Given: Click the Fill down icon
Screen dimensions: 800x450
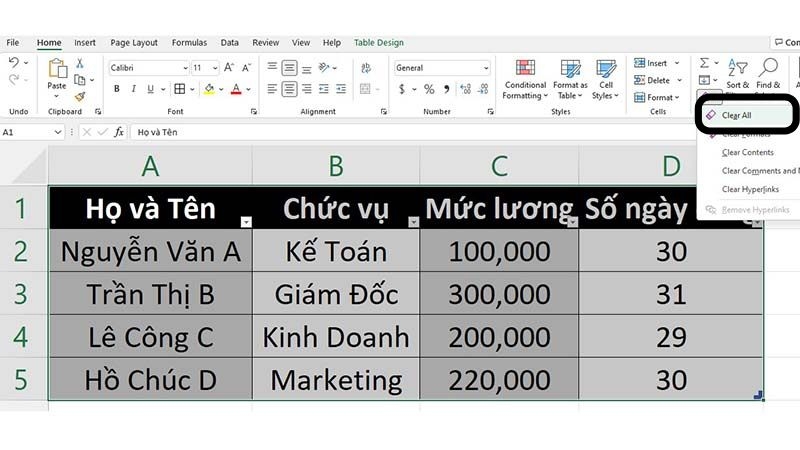Looking at the screenshot, I should tap(705, 80).
